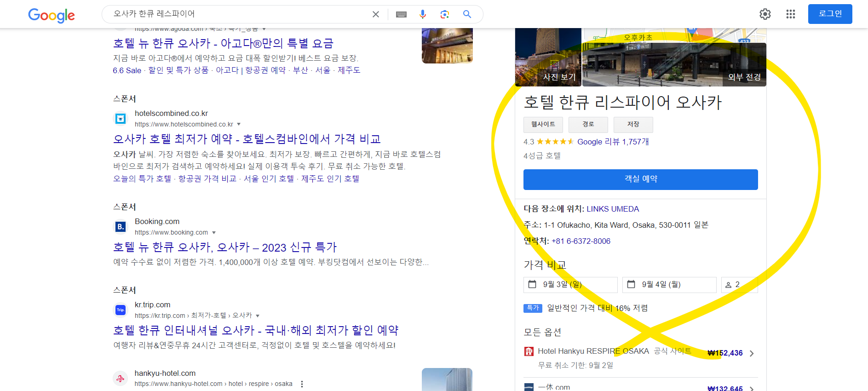Open 호텔 한큐 인터내셔널 오사카 trip.com link
The width and height of the screenshot is (868, 391).
256,330
